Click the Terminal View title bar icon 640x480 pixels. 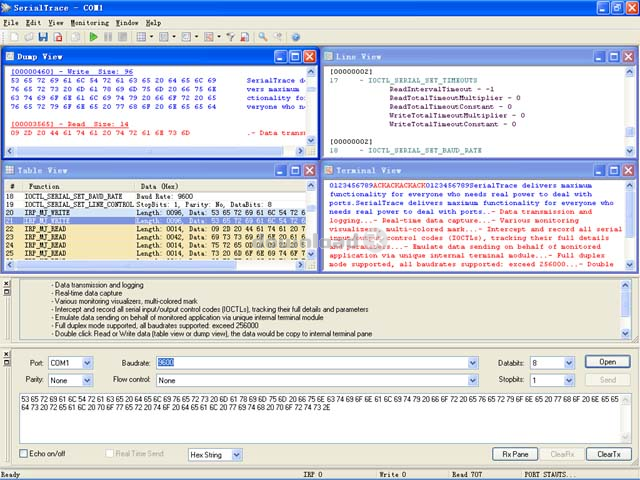[329, 170]
